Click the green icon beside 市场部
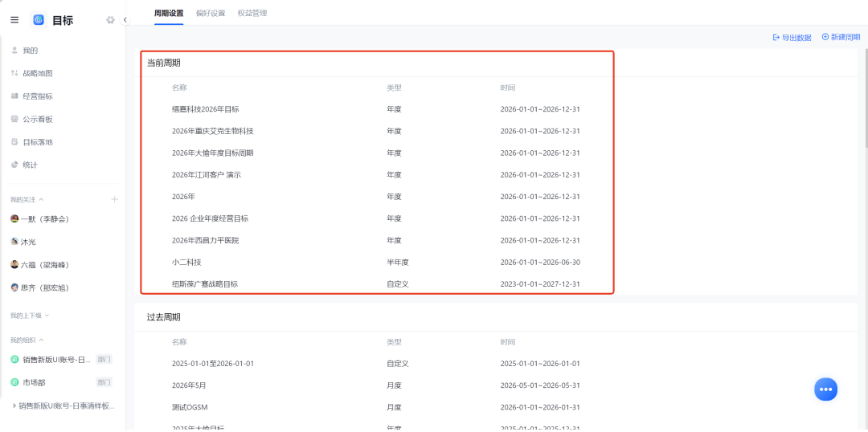 coord(15,382)
